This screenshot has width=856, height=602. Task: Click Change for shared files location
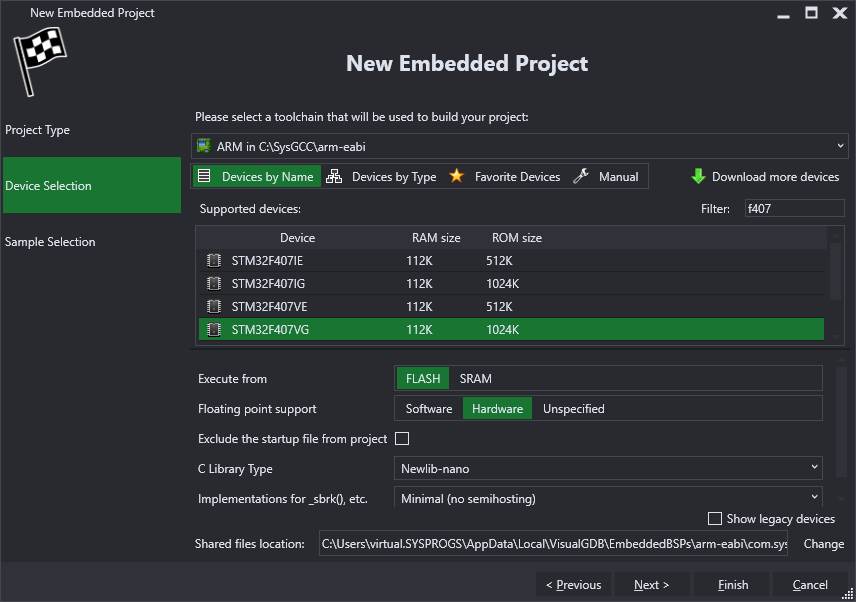823,544
